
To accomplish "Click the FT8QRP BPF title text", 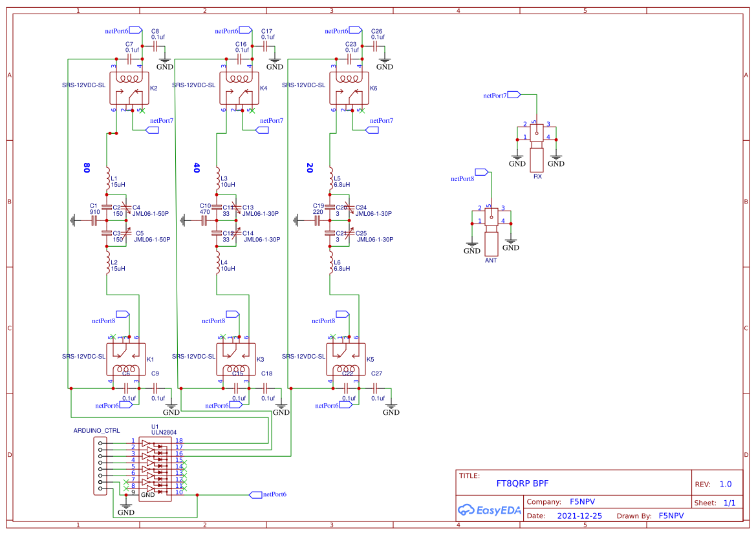I will (522, 483).
